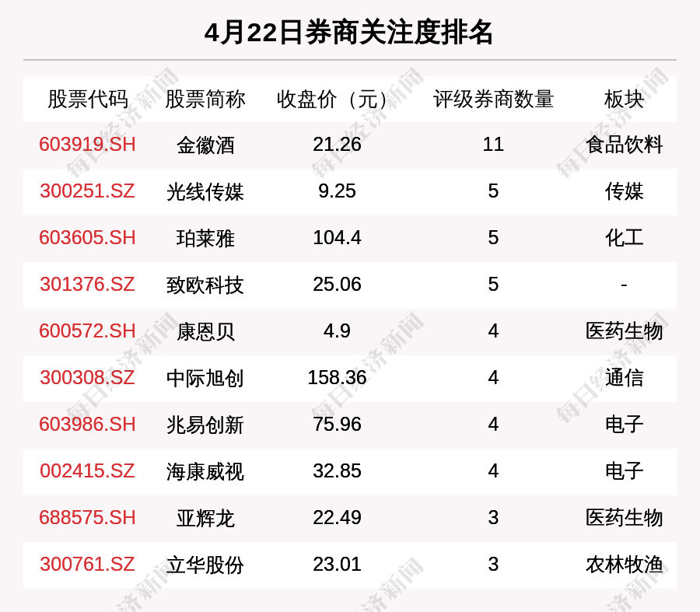Image resolution: width=700 pixels, height=612 pixels.
Task: Open stock code 603605.SH
Action: tap(87, 237)
